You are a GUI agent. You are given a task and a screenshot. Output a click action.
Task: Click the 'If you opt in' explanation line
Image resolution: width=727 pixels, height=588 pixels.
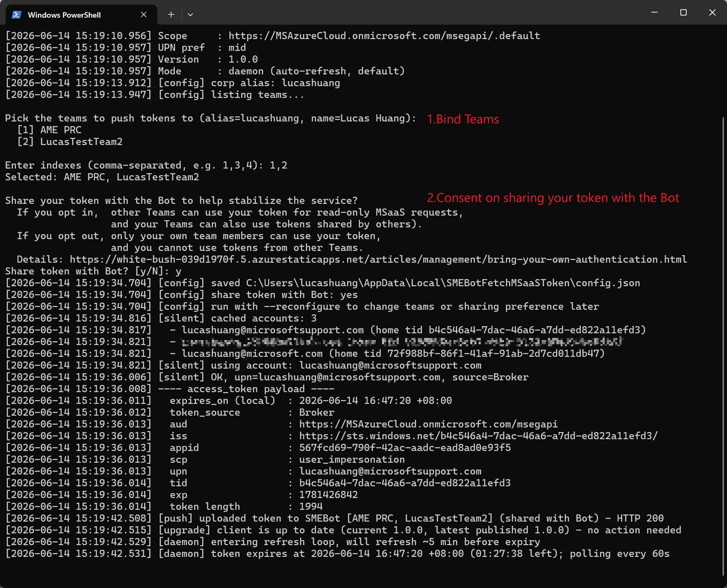(x=240, y=212)
